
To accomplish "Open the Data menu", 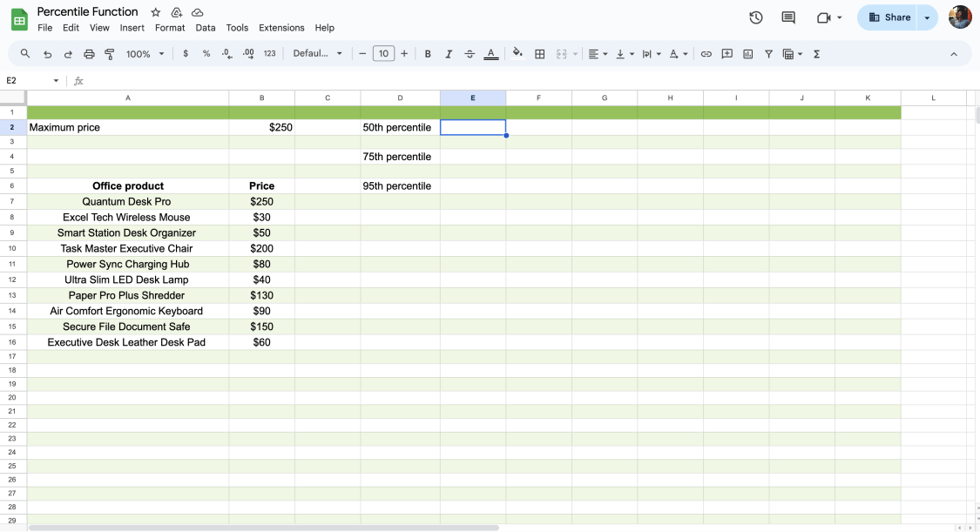I will [x=206, y=27].
